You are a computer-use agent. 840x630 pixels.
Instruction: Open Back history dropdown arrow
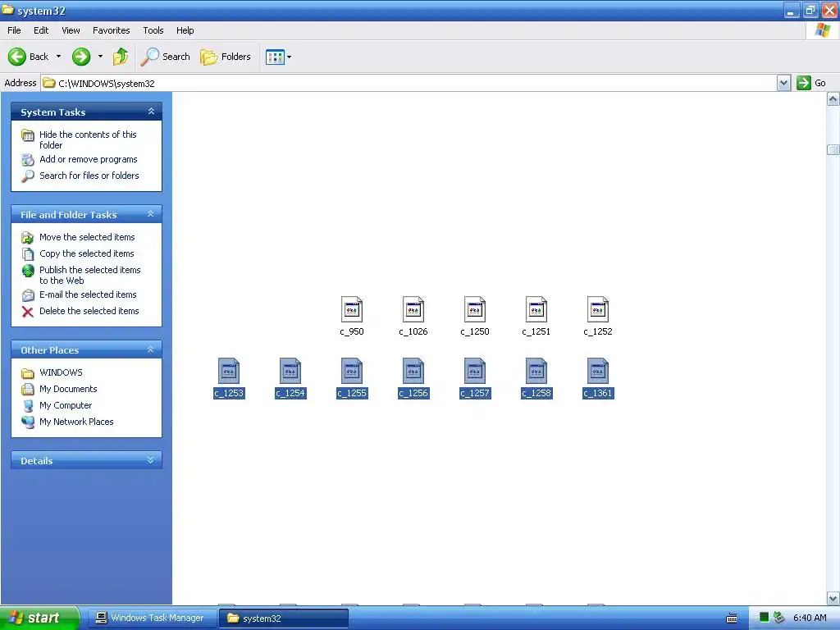(x=58, y=57)
